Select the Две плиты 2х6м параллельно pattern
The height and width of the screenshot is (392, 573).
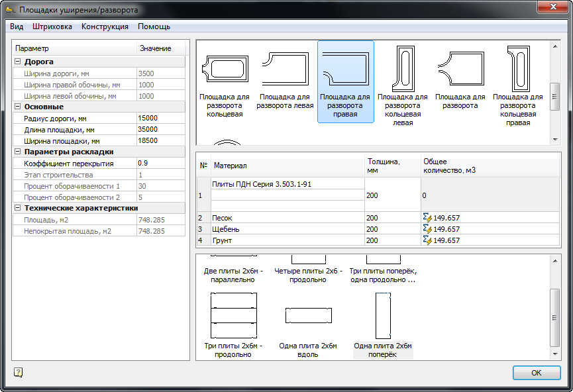[x=233, y=269]
